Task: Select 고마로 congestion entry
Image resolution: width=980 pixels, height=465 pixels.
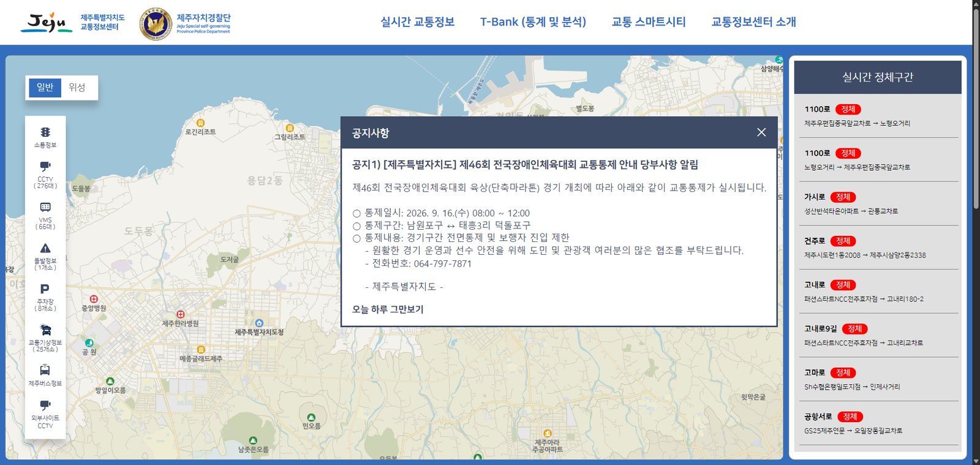Action: coord(878,379)
